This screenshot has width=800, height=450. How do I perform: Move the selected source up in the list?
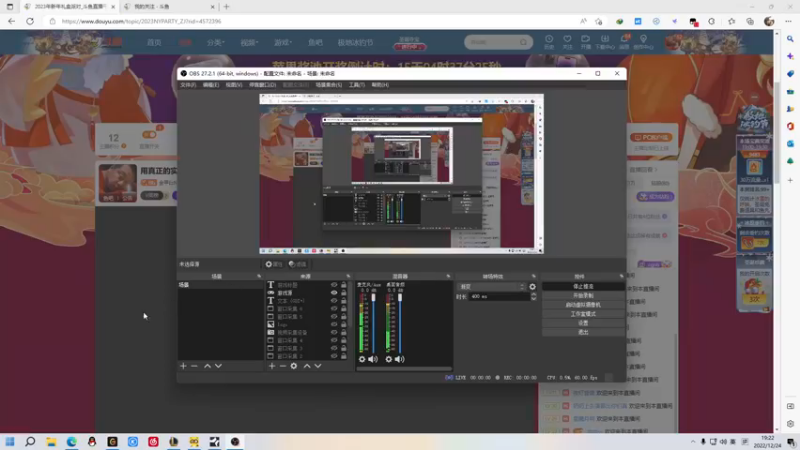tap(307, 366)
